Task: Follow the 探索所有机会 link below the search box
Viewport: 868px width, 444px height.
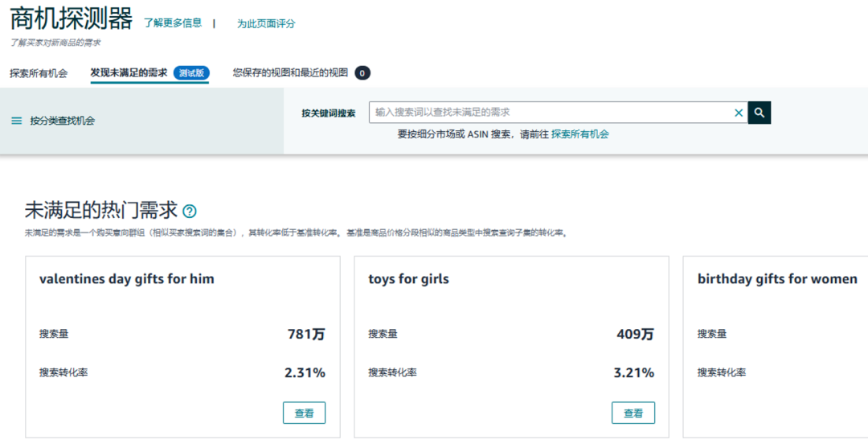Action: [579, 134]
